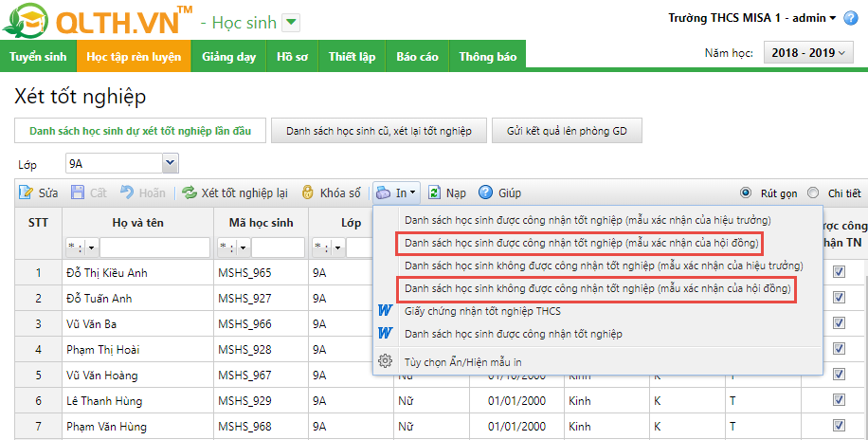Open the Học sinh module dropdown arrow

click(x=291, y=24)
